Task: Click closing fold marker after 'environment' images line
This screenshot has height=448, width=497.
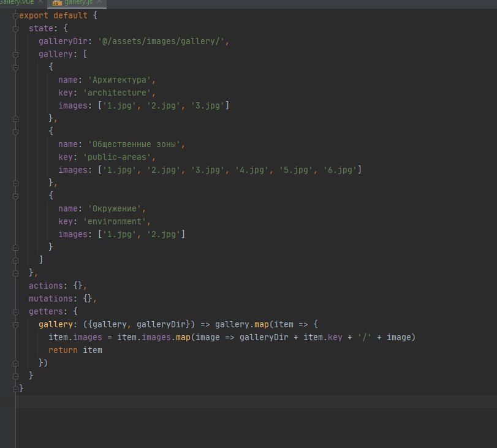Action: point(15,248)
